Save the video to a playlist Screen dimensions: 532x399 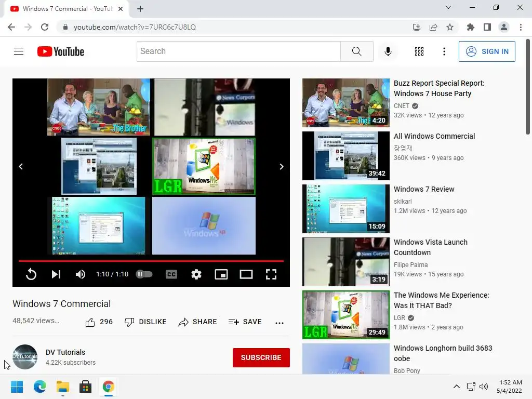point(245,322)
